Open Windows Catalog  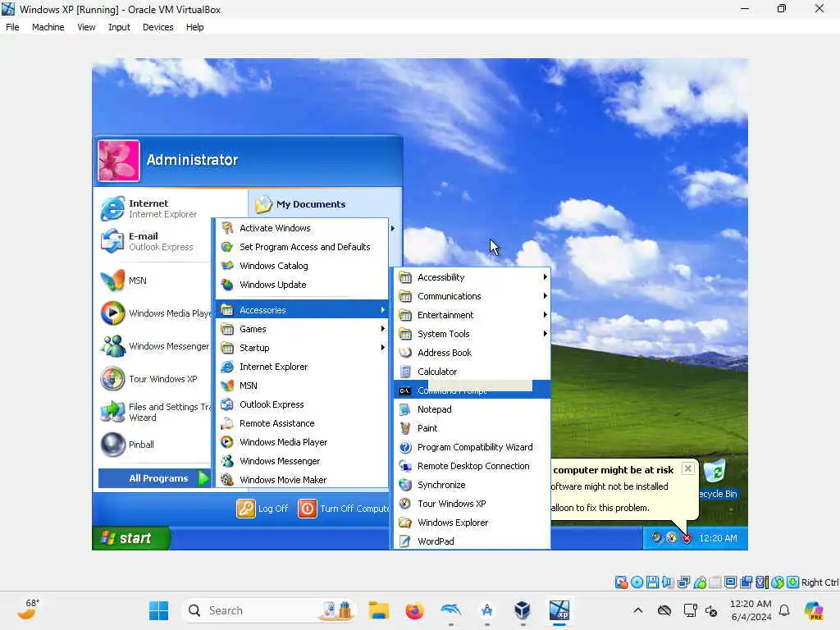pos(302,265)
